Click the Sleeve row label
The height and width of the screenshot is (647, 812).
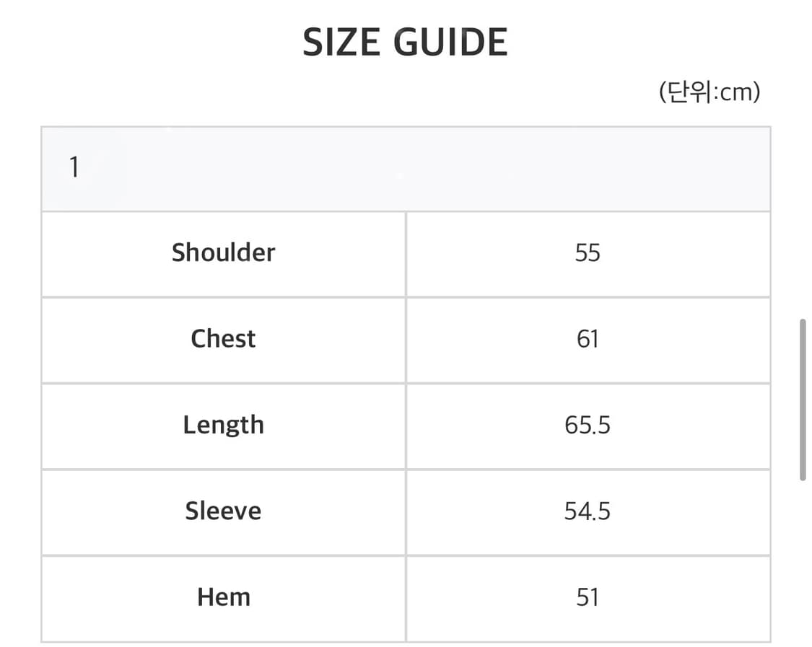[x=223, y=511]
